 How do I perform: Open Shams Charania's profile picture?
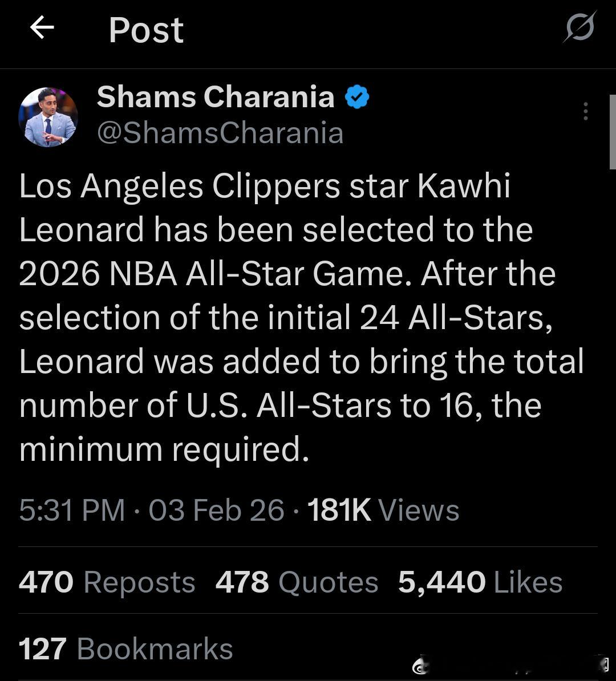pos(48,117)
